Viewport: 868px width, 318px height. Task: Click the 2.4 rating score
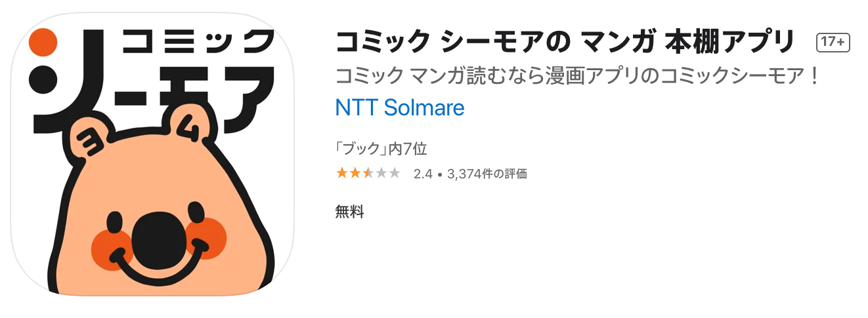click(x=423, y=174)
